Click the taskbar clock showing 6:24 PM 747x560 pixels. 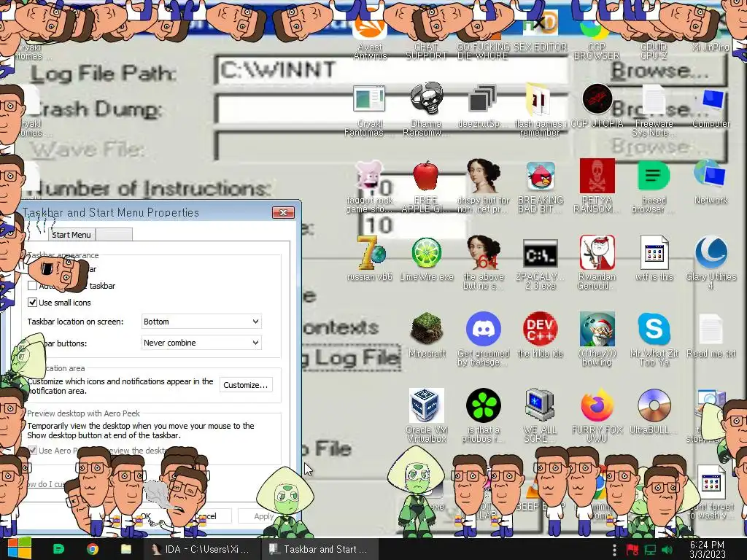707,550
